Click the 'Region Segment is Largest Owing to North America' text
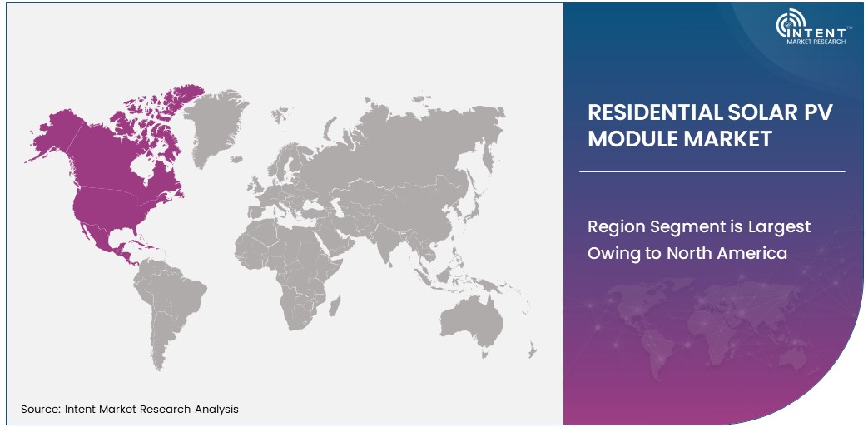 pyautogui.click(x=698, y=240)
